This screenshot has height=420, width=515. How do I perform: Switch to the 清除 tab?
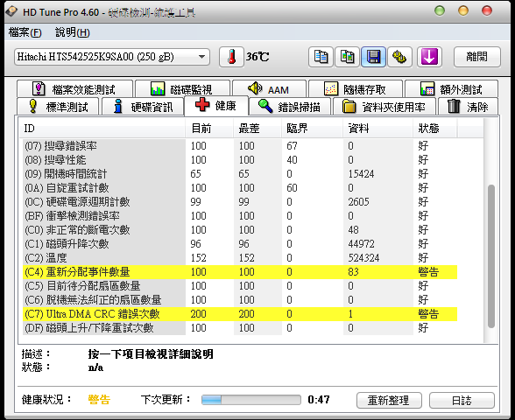click(468, 107)
